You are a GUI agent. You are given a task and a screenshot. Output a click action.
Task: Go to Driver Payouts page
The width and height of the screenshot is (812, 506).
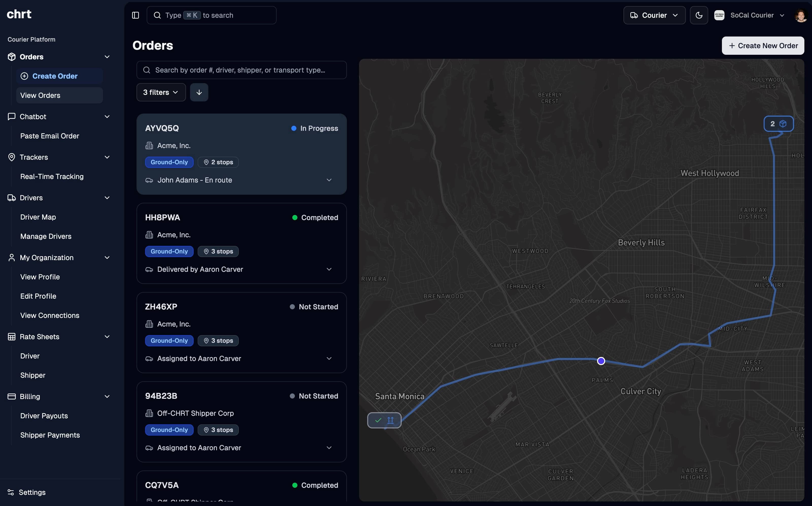[44, 416]
